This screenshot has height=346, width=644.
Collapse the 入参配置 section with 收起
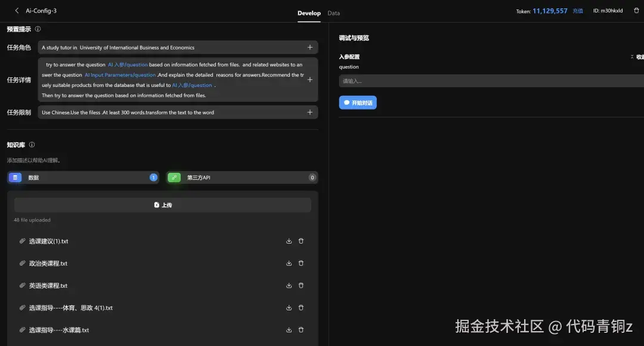637,57
